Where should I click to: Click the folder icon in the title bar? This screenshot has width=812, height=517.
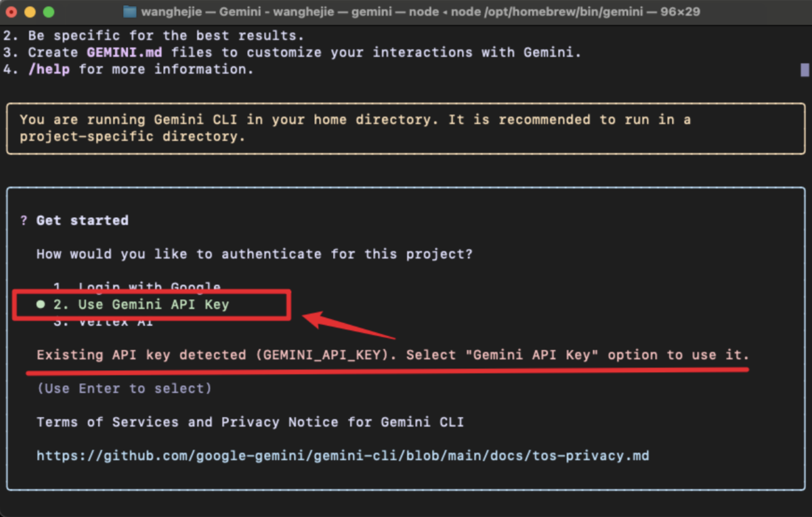129,11
